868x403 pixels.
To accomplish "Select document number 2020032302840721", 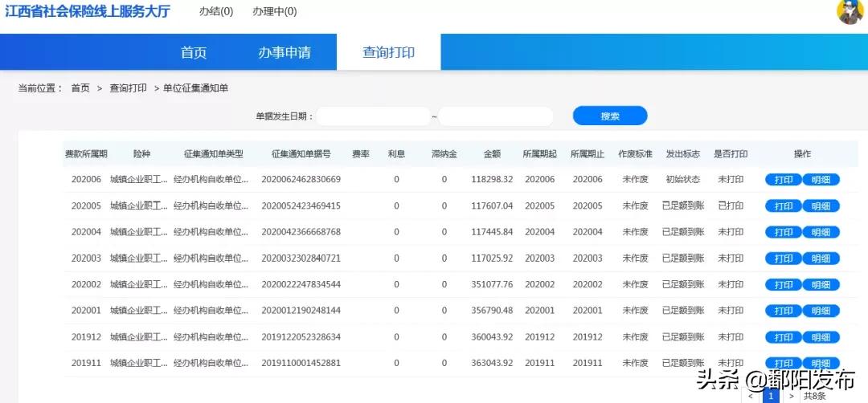I will (x=301, y=258).
